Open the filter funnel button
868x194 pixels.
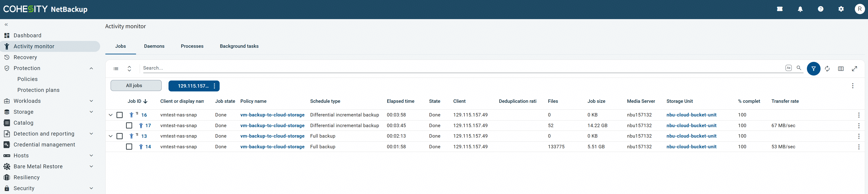tap(813, 69)
